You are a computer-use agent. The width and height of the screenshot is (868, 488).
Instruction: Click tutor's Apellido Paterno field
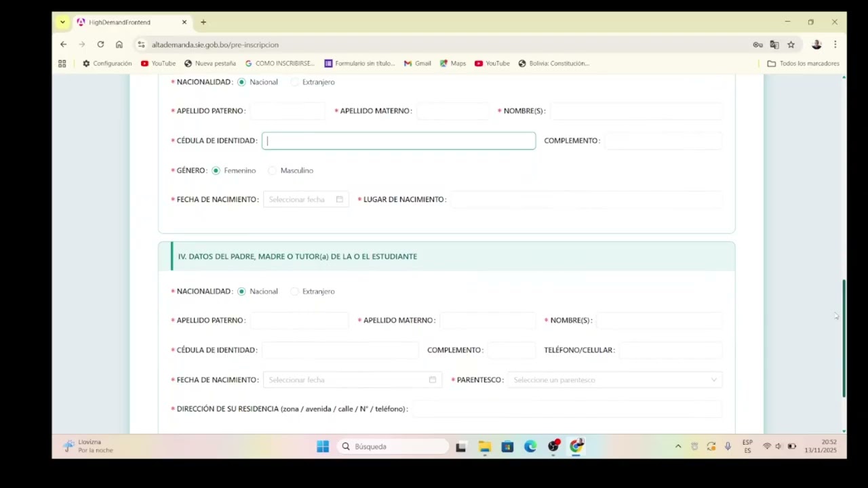[x=299, y=320]
